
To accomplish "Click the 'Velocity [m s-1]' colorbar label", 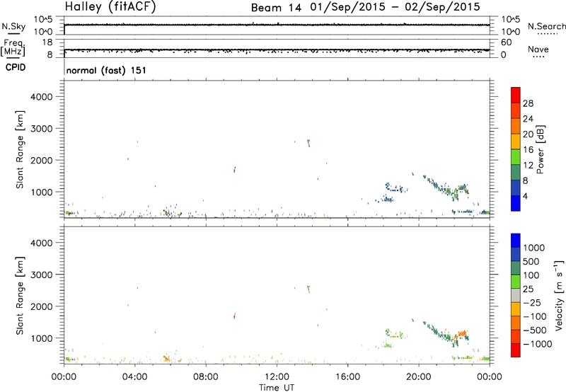I will pyautogui.click(x=559, y=295).
